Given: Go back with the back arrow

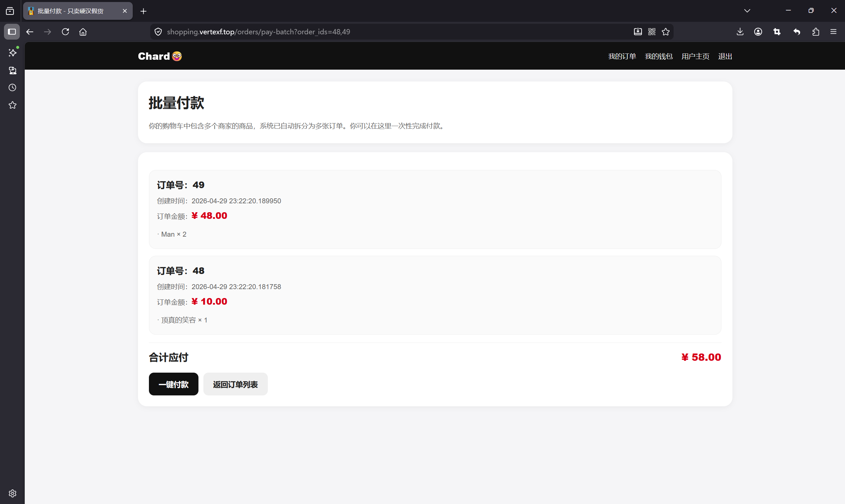Looking at the screenshot, I should click(30, 32).
